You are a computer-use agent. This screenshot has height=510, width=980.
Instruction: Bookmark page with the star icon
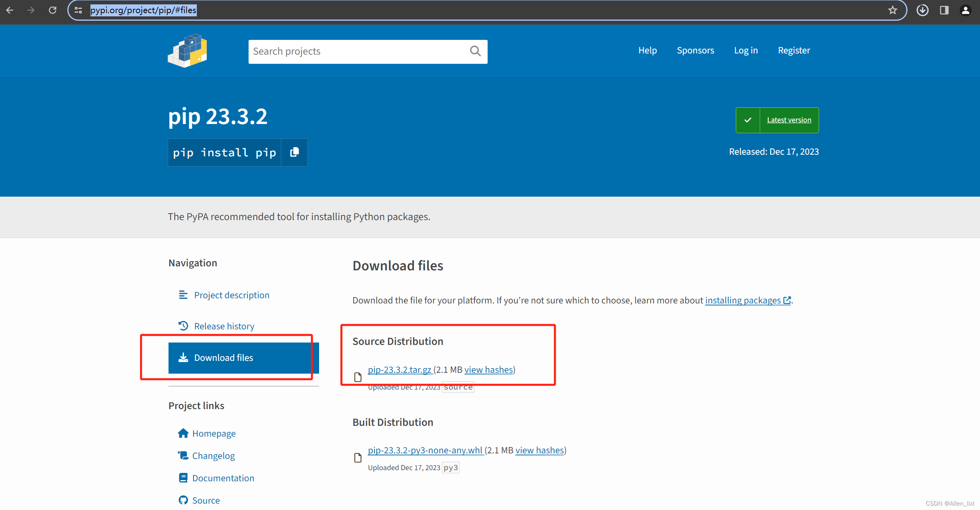892,10
